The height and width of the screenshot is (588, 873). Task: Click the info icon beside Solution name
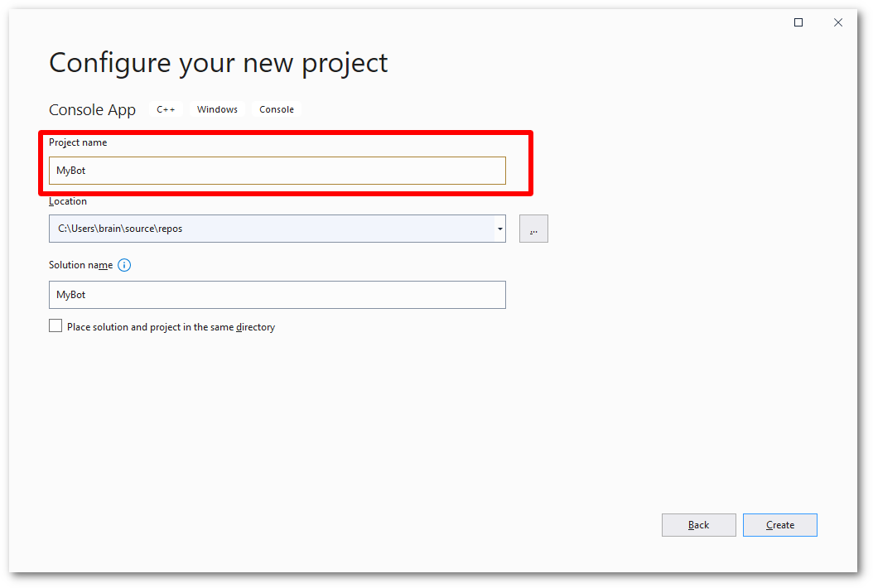(x=124, y=265)
